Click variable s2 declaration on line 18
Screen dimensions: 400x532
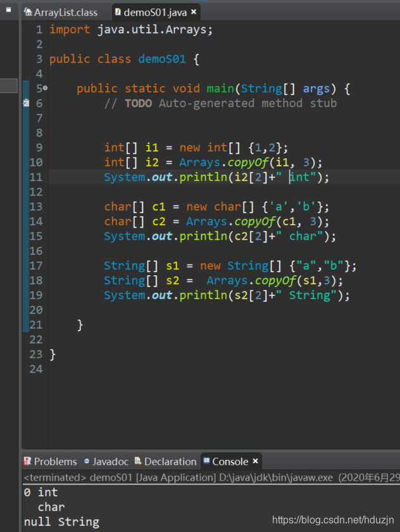click(173, 281)
